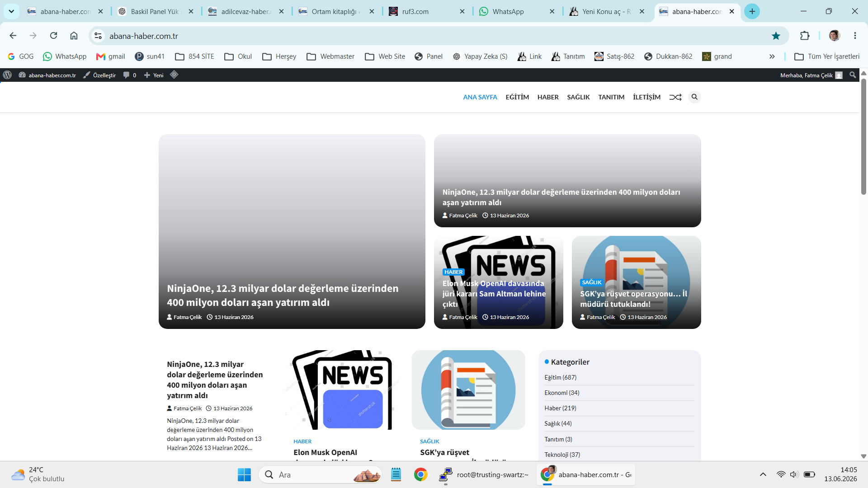Open the Chrome extensions puzzle icon
The image size is (868, 488).
[805, 36]
